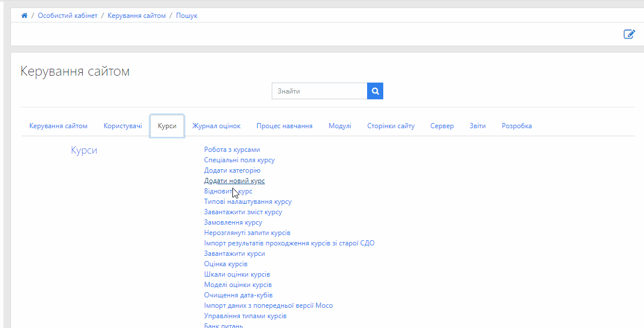Open Нерозглянуті запити курсів link
The height and width of the screenshot is (328, 644).
[247, 233]
